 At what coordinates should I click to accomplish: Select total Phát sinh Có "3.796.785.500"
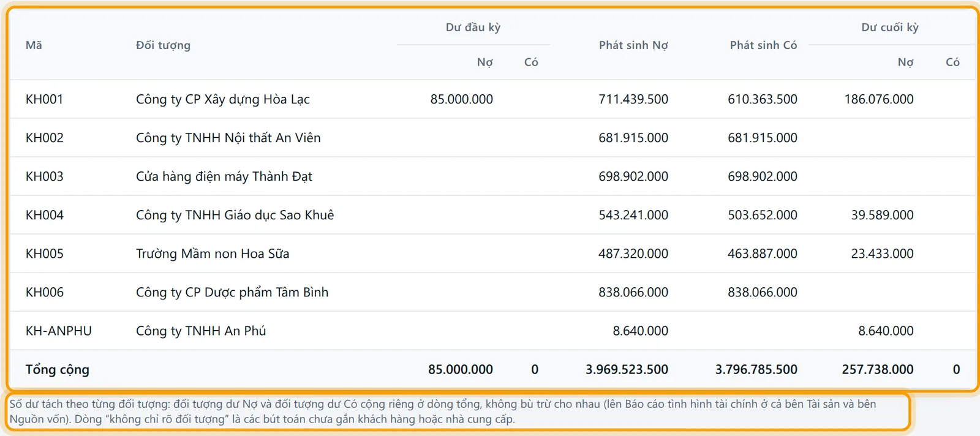click(x=756, y=369)
